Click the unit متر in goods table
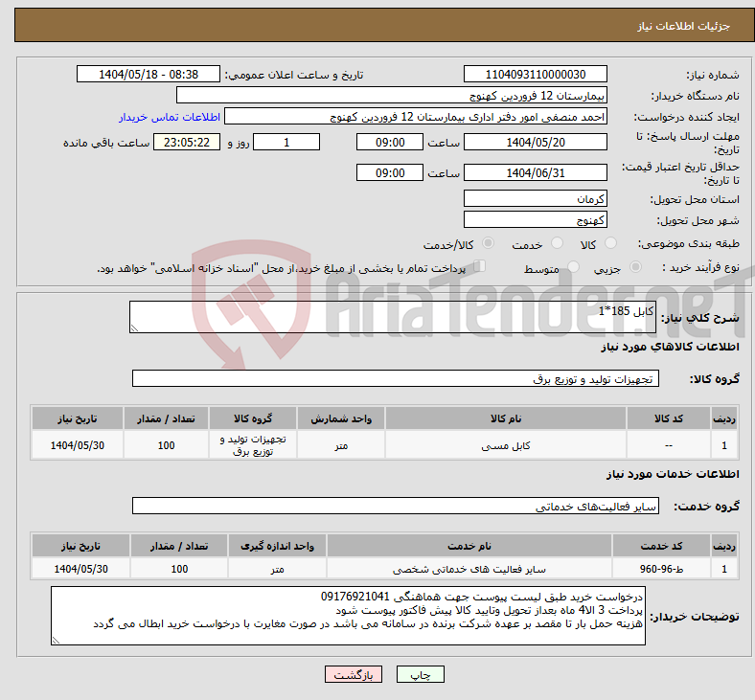 [x=341, y=445]
